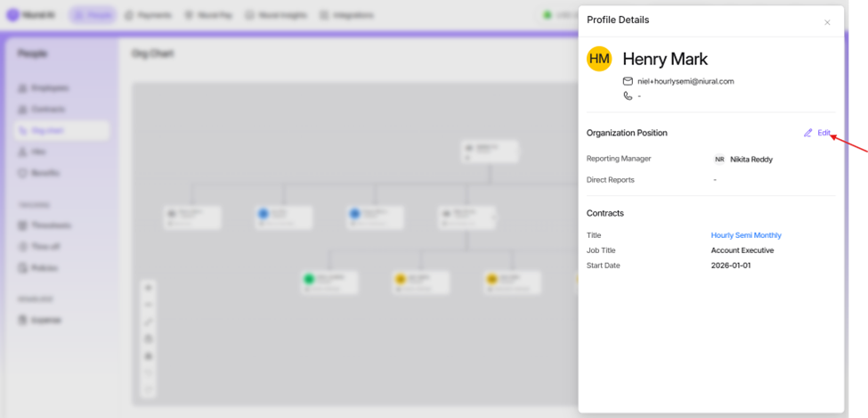Click the Direct Reports label
This screenshot has width=868, height=418.
[610, 180]
